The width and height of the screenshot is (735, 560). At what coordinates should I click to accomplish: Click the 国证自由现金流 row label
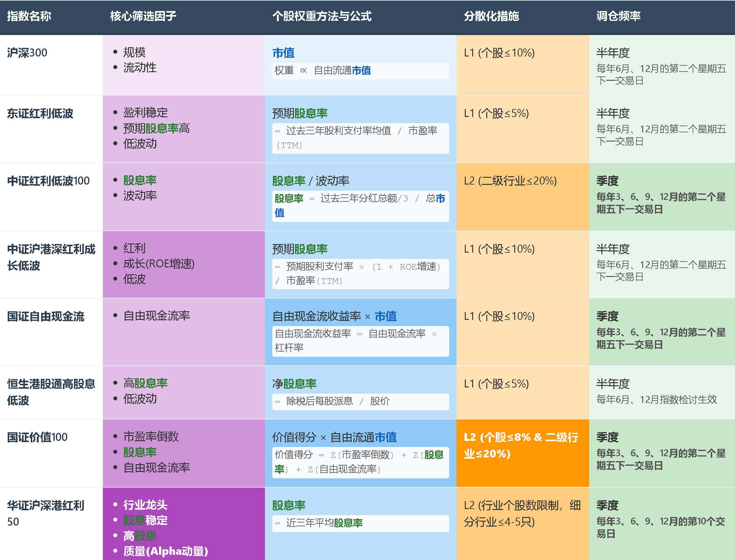click(x=46, y=316)
